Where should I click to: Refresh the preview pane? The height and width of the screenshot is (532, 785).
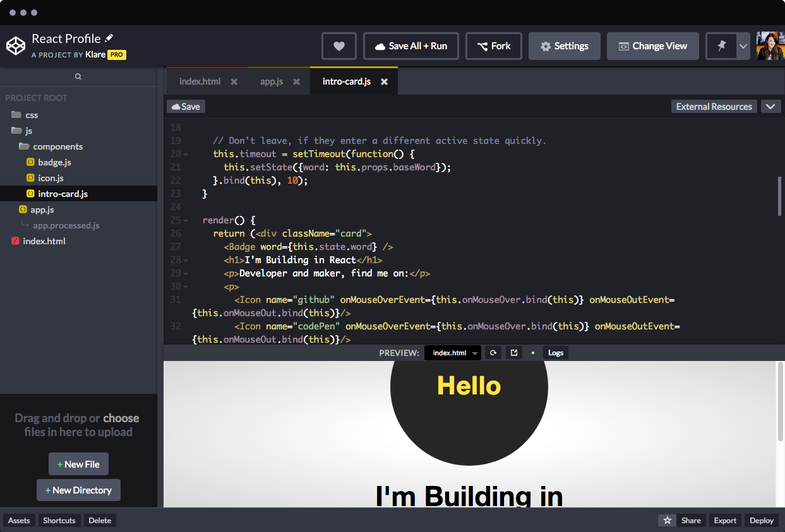click(x=493, y=353)
